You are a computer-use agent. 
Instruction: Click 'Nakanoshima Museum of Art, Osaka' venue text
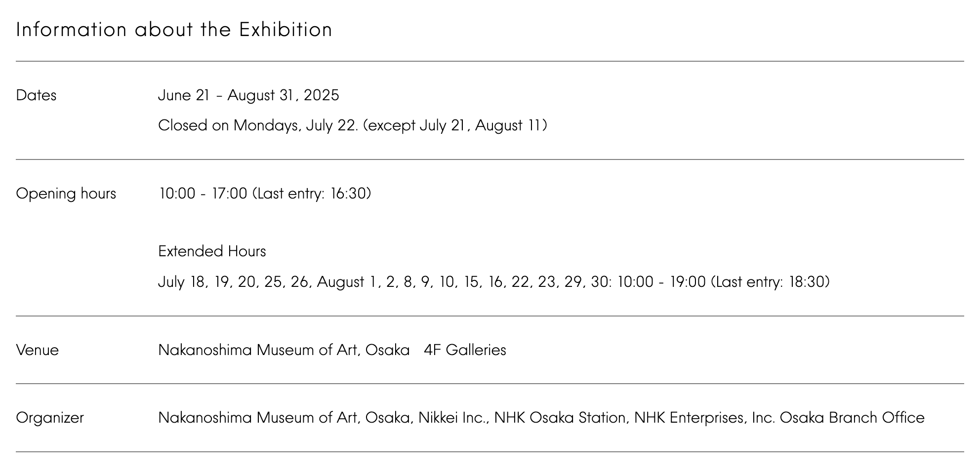[284, 350]
